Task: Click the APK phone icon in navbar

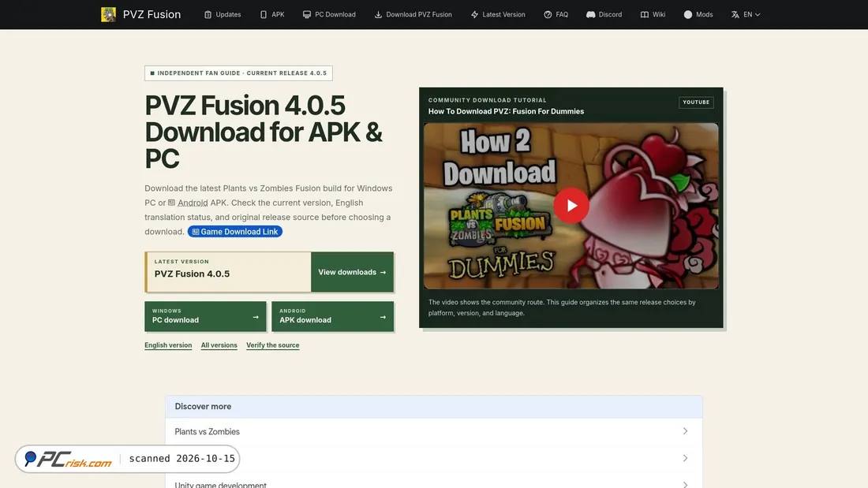Action: (x=264, y=14)
